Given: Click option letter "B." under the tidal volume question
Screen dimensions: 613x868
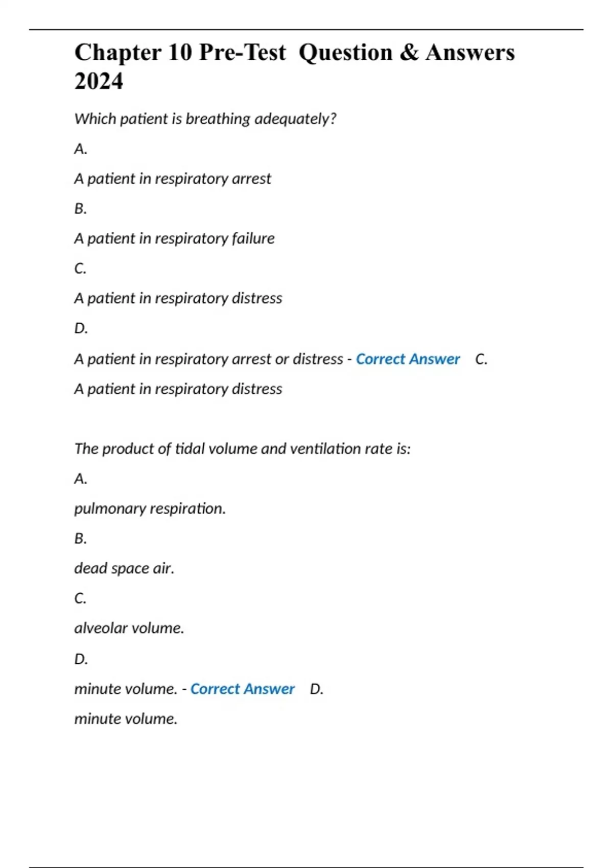Looking at the screenshot, I should pyautogui.click(x=81, y=539).
